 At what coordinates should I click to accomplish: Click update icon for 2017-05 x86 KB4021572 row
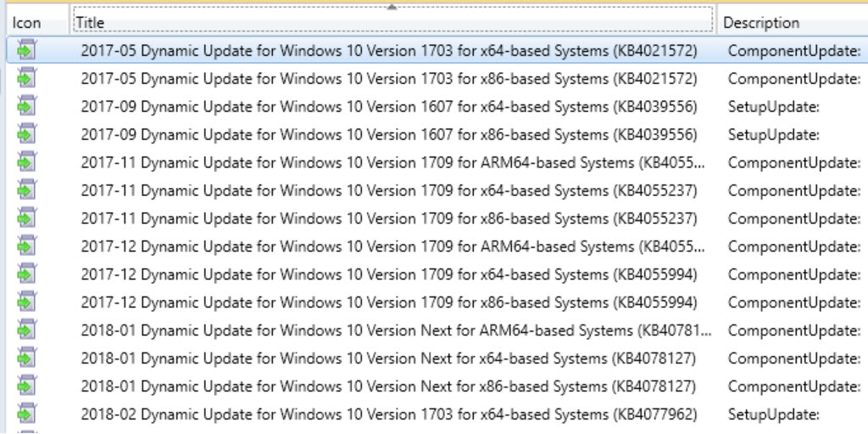tap(26, 78)
